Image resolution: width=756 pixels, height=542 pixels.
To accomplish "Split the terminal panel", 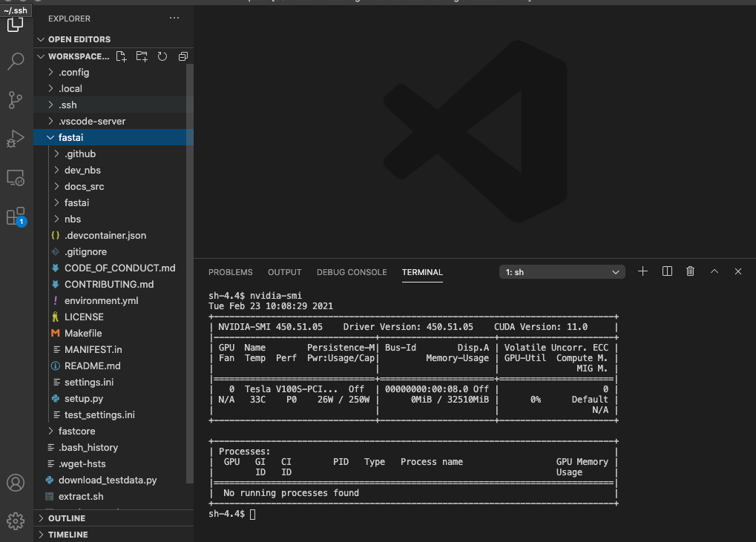I will click(667, 271).
